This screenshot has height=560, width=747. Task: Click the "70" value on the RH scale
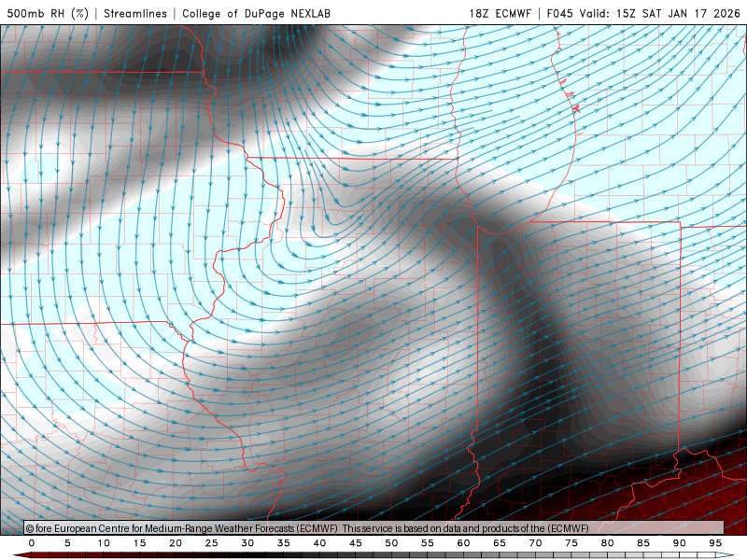coord(535,543)
